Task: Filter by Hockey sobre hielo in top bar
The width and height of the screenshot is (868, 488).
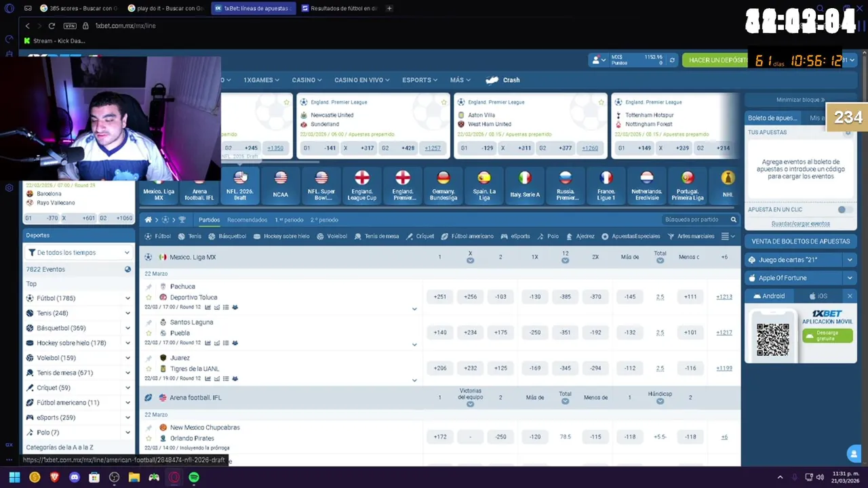Action: tap(281, 237)
